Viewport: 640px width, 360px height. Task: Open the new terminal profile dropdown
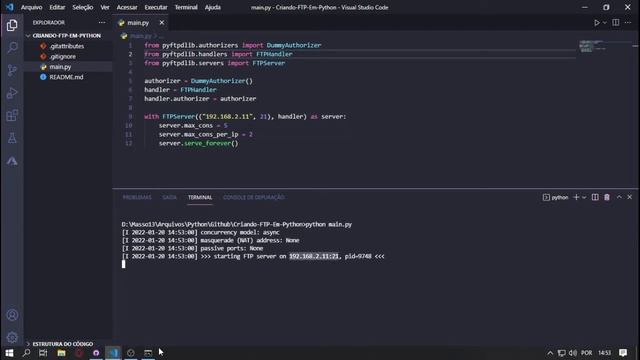[584, 198]
